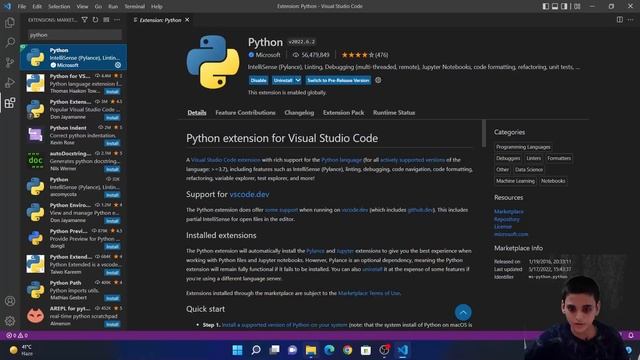The image size is (640, 360).
Task: Switch to Extension Pack tab
Action: coord(343,113)
